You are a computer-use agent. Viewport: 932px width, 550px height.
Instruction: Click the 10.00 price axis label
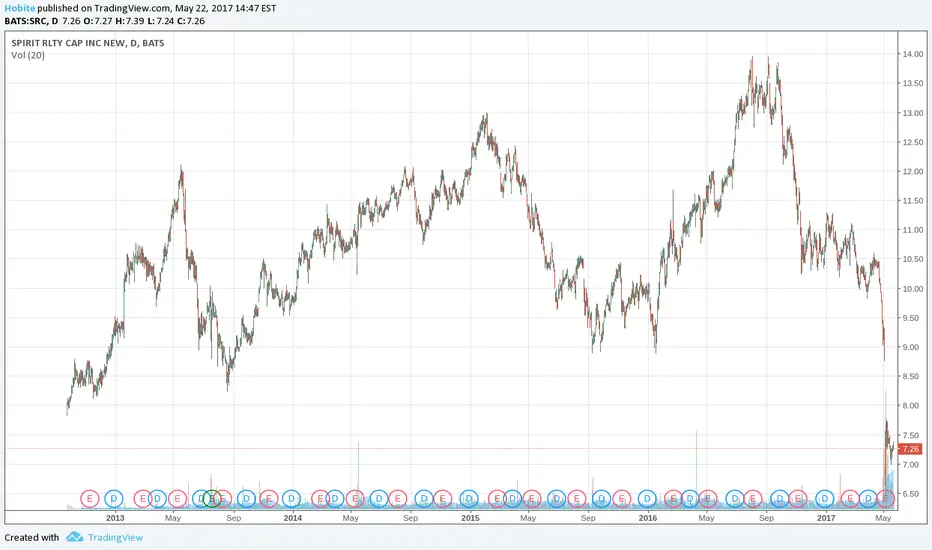[x=912, y=289]
